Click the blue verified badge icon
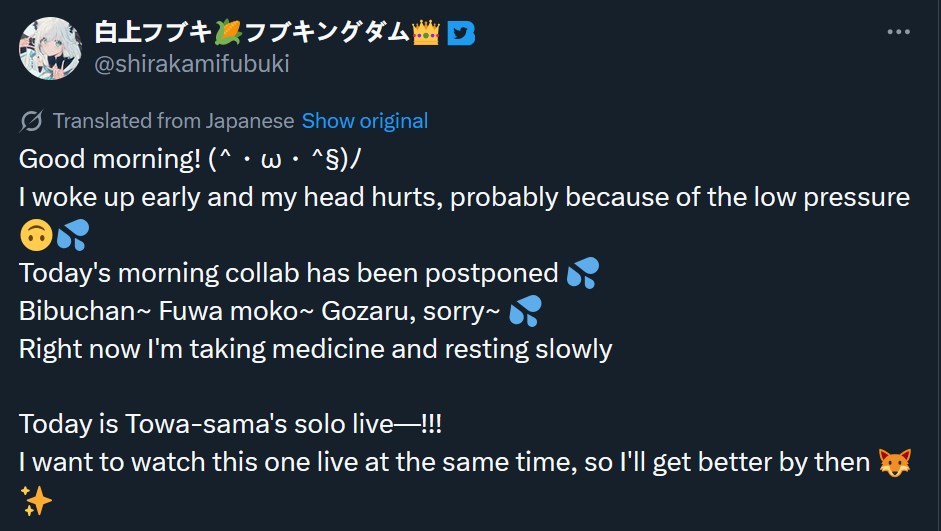The width and height of the screenshot is (941, 531). 461,33
